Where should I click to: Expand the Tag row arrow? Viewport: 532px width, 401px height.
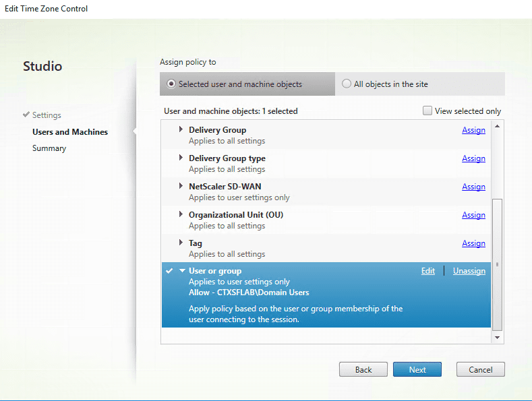pos(181,243)
